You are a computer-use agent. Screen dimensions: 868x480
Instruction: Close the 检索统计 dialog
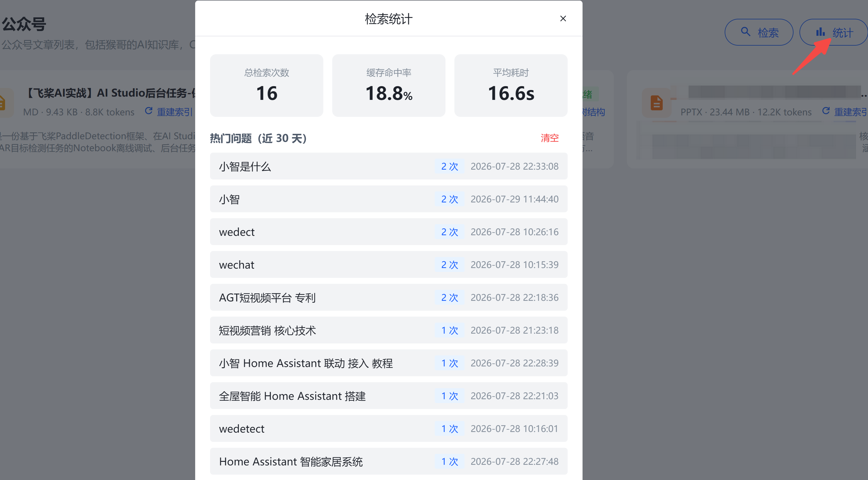563,18
